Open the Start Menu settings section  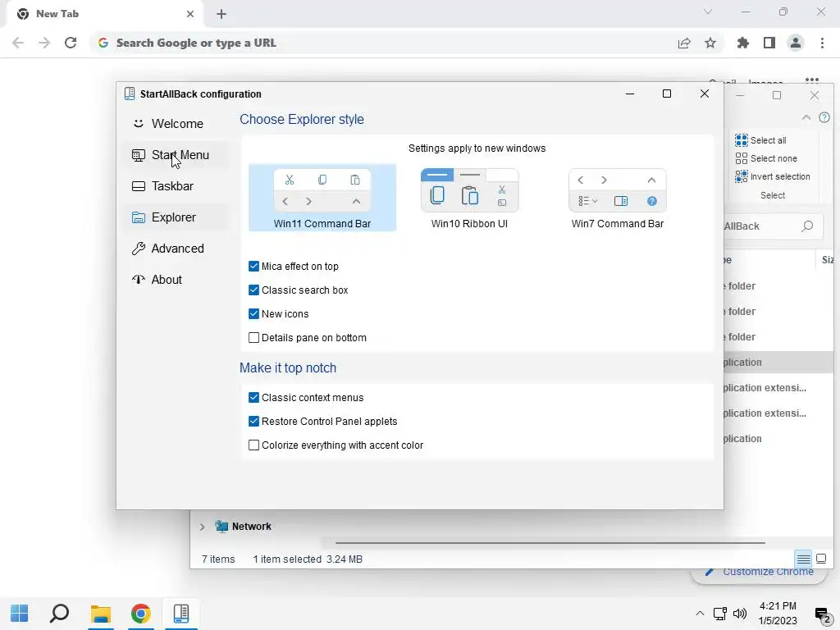(x=177, y=155)
